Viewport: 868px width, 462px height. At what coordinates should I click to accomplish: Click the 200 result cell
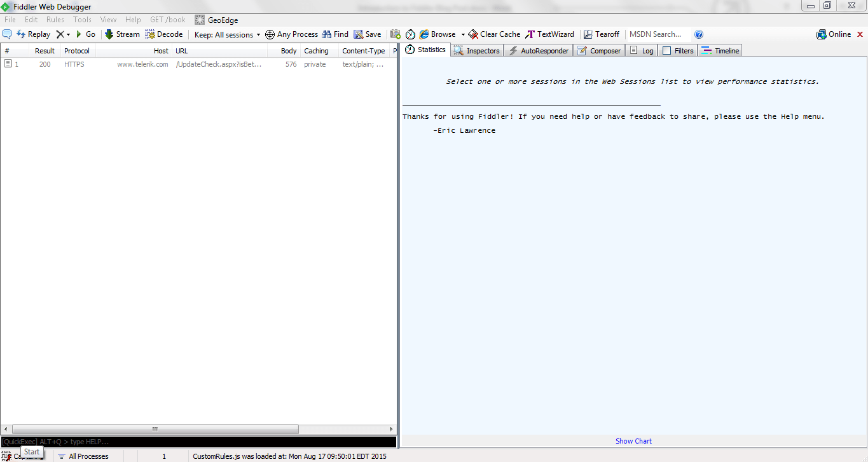point(45,64)
